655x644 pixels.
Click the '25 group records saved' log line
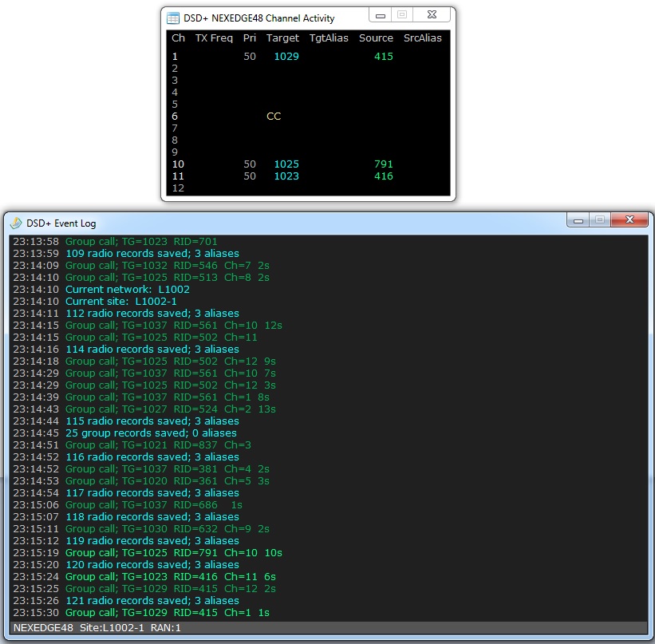[x=125, y=433]
